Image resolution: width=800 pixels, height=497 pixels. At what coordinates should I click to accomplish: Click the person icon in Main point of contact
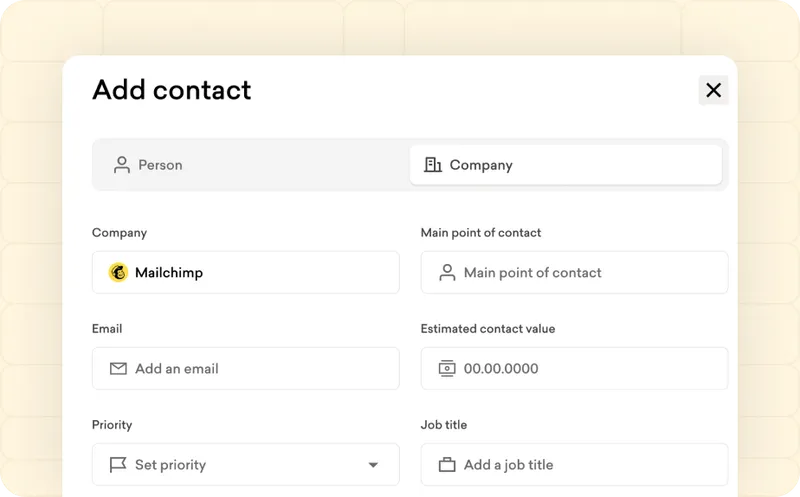coord(447,272)
